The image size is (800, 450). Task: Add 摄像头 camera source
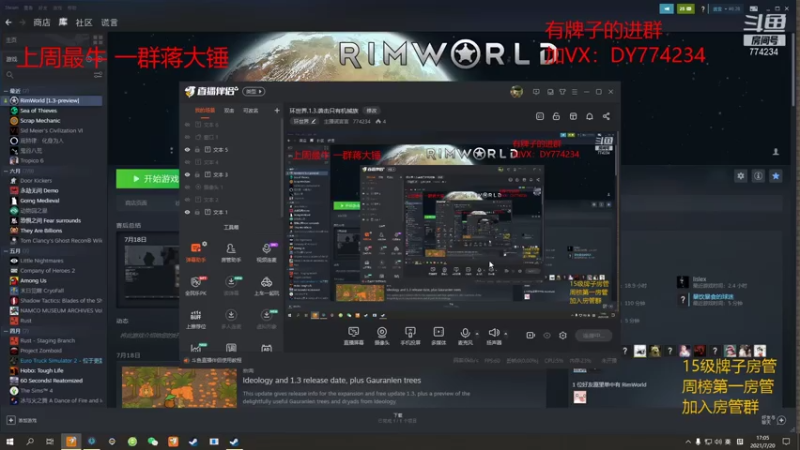[382, 336]
